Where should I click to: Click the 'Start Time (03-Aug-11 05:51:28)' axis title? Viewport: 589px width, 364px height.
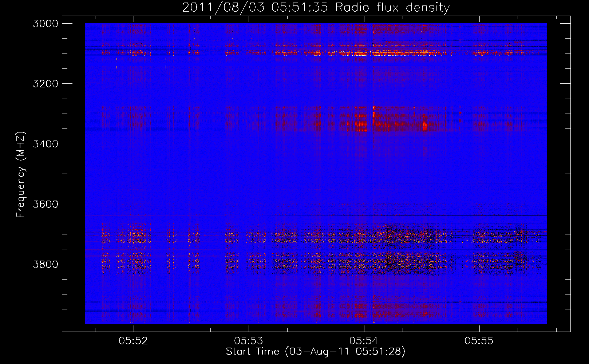(316, 352)
